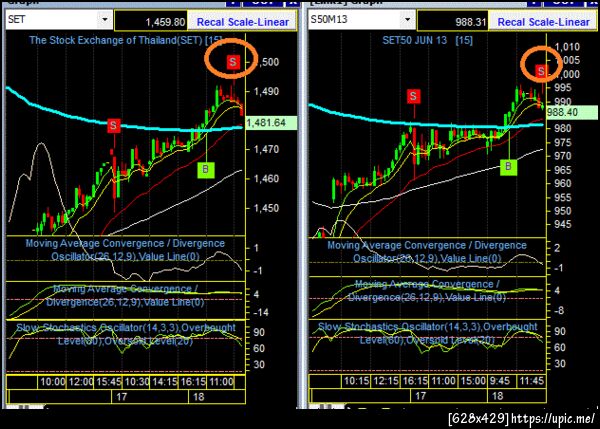This screenshot has height=429, width=600.
Task: Click Recal Scale-Linear on the SET chart
Action: click(243, 22)
